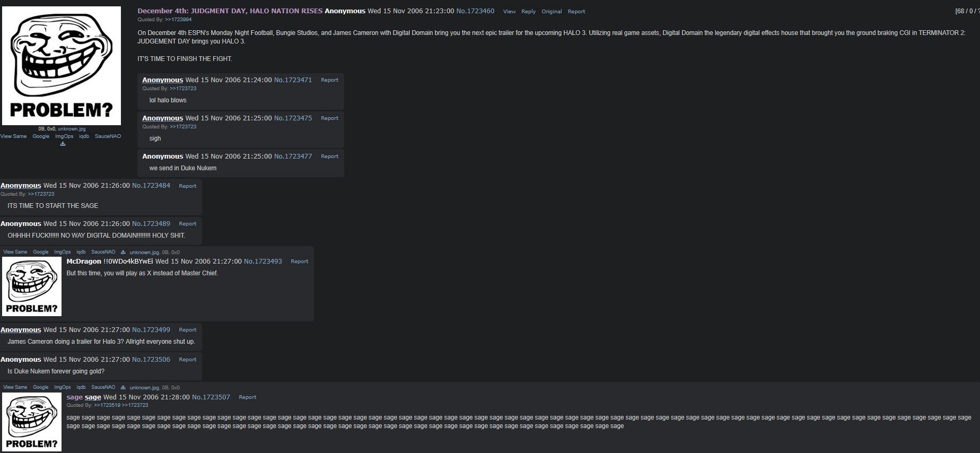Open ImgOps for the opening post image

64,136
